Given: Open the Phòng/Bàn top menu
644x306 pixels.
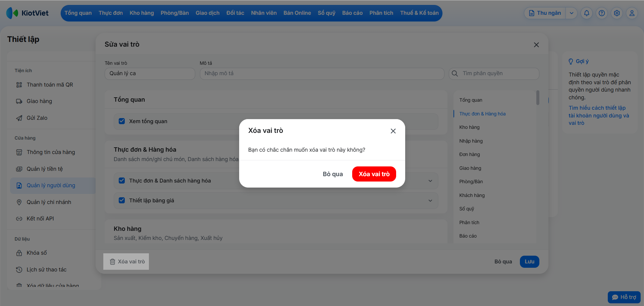Looking at the screenshot, I should click(175, 13).
